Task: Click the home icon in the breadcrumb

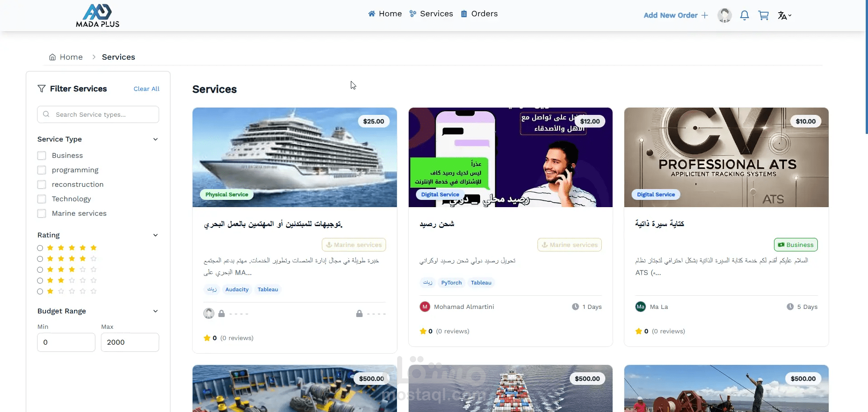Action: [52, 57]
